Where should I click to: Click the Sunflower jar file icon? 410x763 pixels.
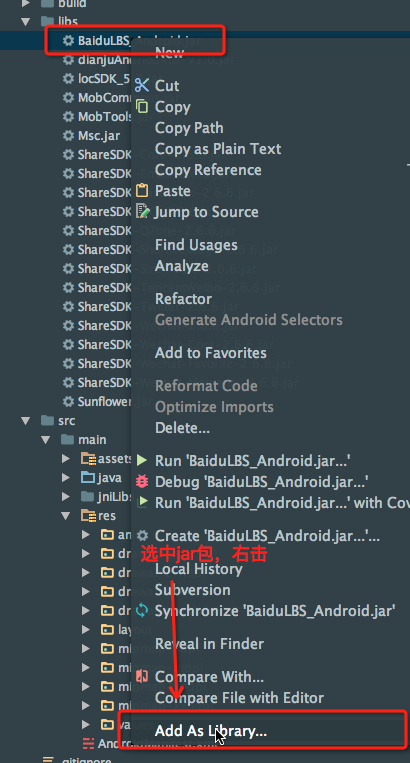click(69, 401)
